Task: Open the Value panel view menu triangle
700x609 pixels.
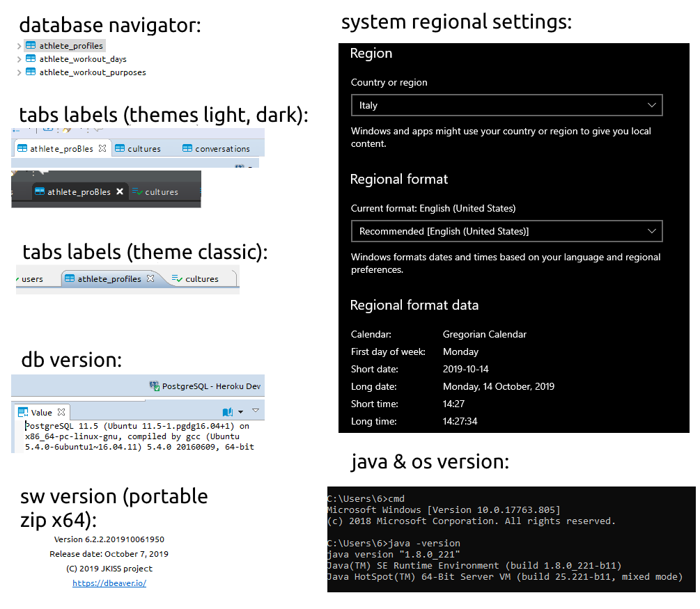Action: point(256,410)
